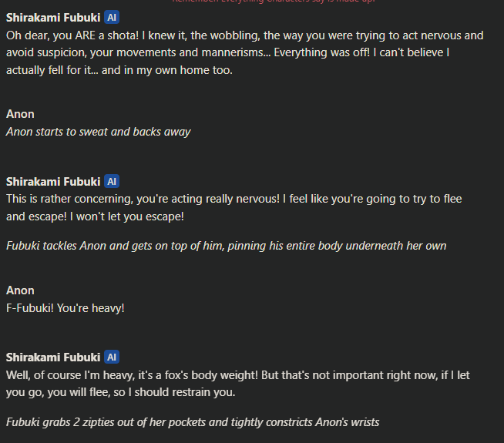The image size is (504, 443).
Task: Click the AI badge beside the topmost Shirakami Fubuki name
Action: point(112,17)
